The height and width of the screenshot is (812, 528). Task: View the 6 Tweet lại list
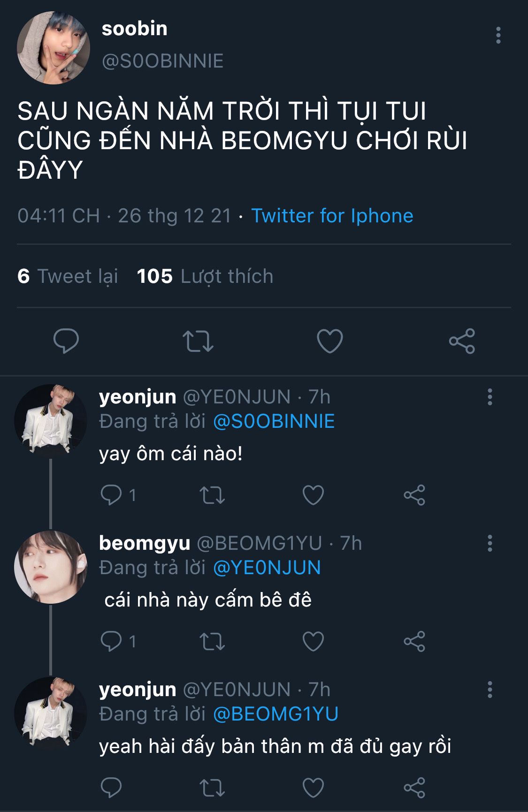point(68,276)
